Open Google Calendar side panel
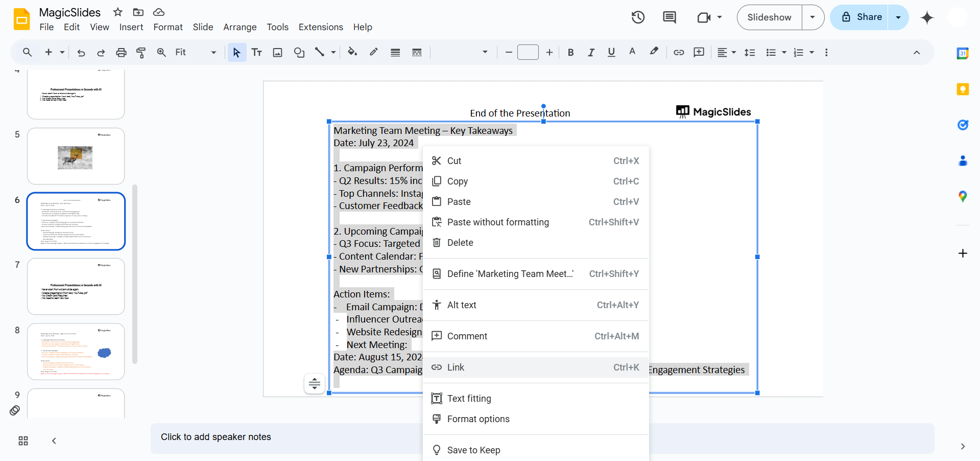 pyautogui.click(x=963, y=53)
